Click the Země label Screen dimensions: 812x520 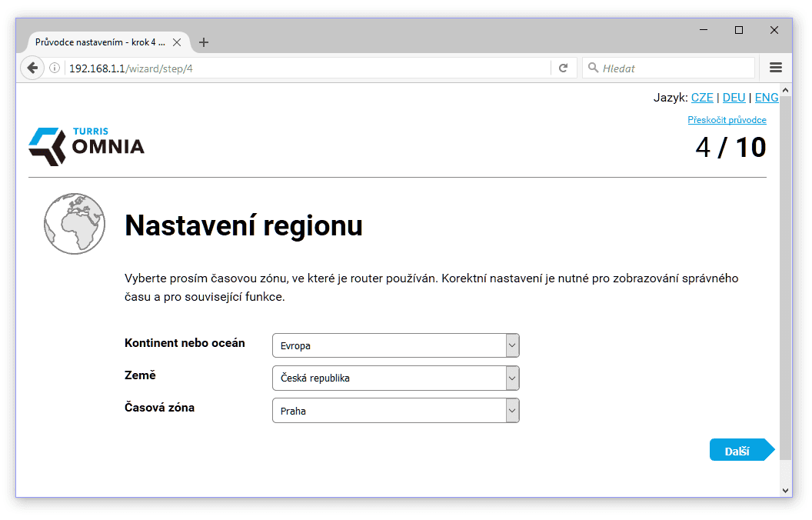tap(140, 375)
